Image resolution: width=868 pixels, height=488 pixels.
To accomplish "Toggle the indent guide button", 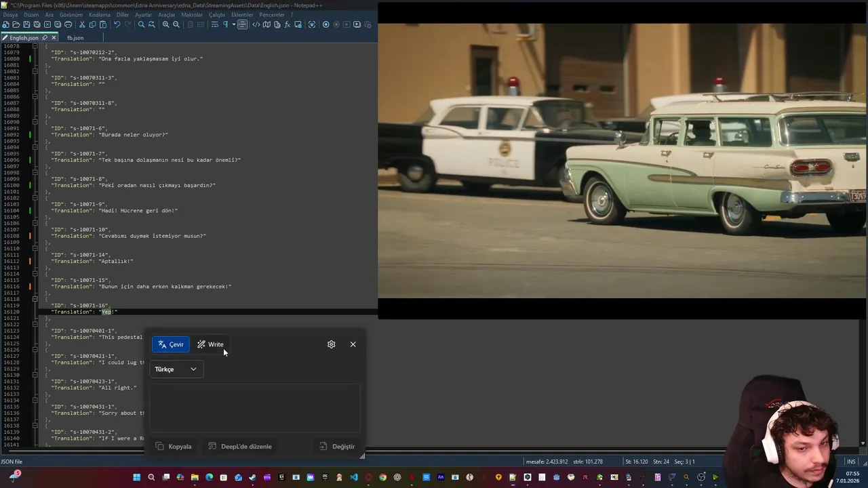I will [x=243, y=24].
